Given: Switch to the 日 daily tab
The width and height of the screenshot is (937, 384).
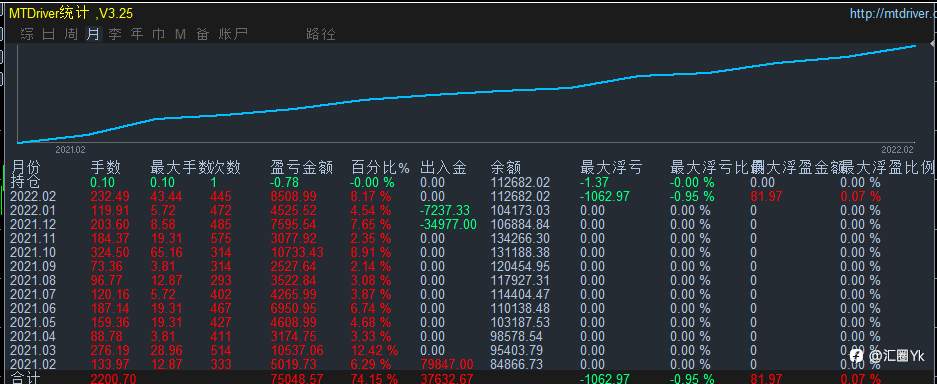Looking at the screenshot, I should click(x=49, y=34).
